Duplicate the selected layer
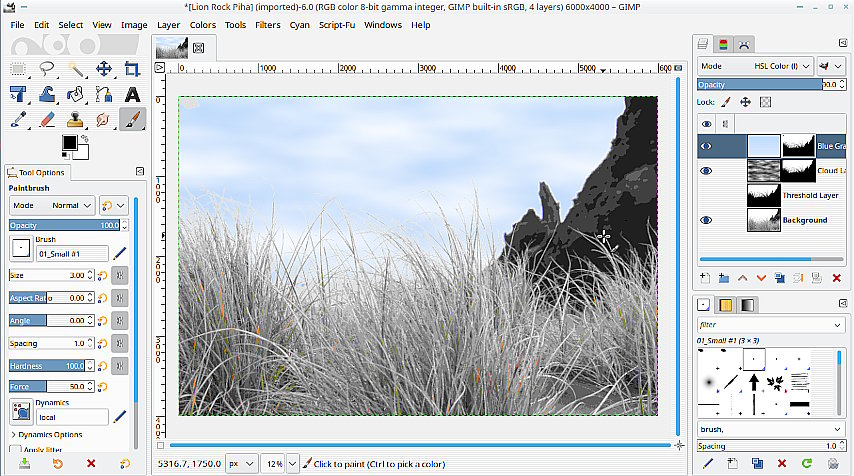Screen dimensions: 854x476 (x=780, y=278)
